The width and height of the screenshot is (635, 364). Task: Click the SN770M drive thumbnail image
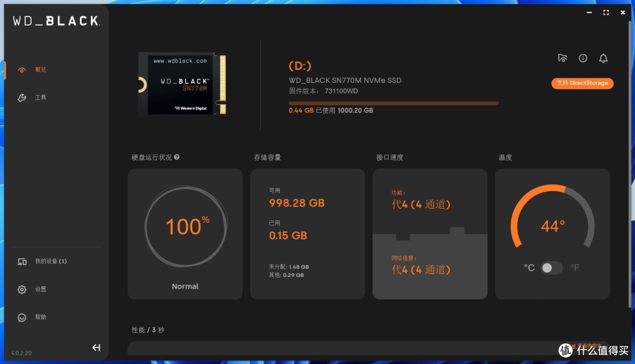pyautogui.click(x=182, y=84)
